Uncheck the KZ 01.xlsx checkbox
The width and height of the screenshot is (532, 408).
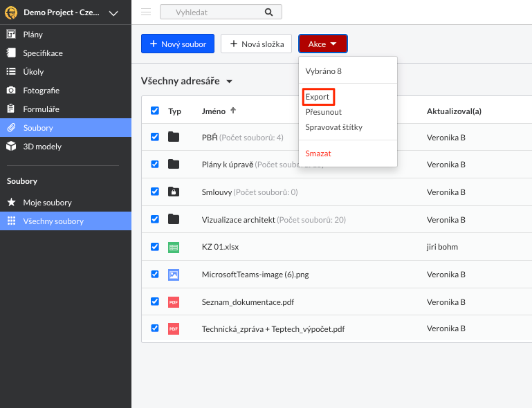pyautogui.click(x=155, y=247)
